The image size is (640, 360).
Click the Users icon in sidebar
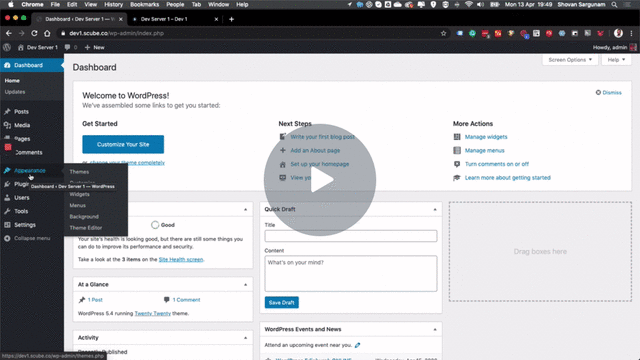click(x=7, y=198)
